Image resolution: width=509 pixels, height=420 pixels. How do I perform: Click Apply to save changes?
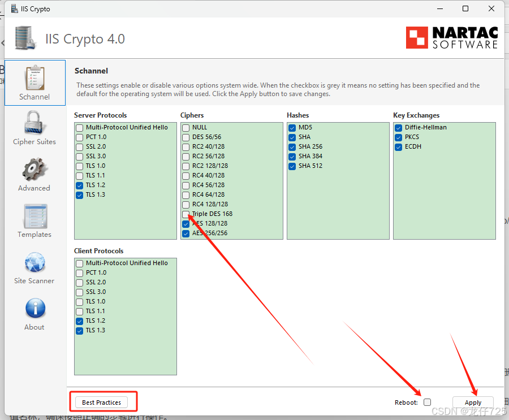(x=473, y=402)
